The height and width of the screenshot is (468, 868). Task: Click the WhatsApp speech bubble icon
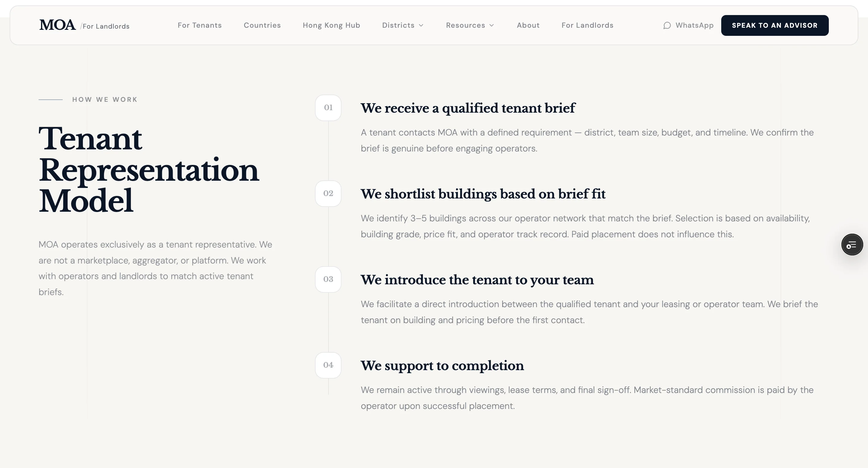(668, 25)
